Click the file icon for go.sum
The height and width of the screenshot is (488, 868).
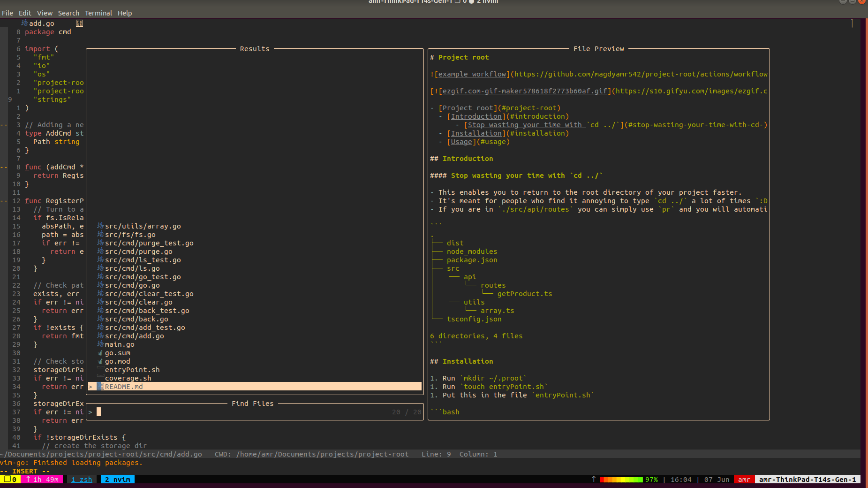[100, 353]
